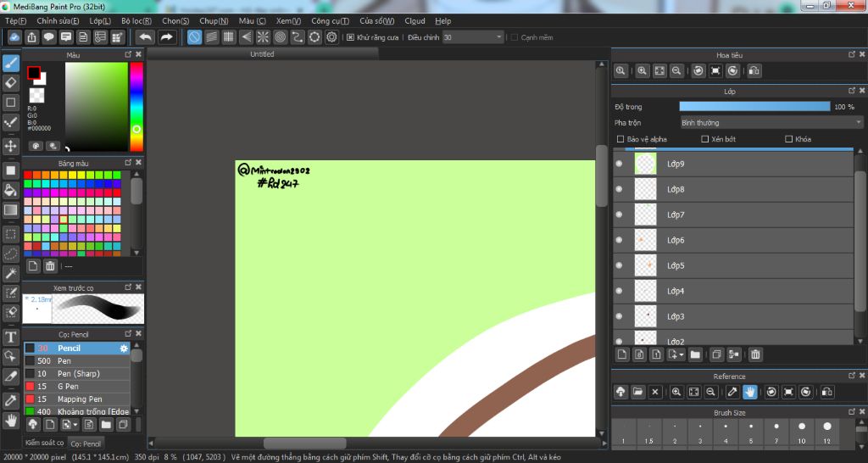Hide layer Lớp3 visibility dot
868x463 pixels.
pos(620,316)
